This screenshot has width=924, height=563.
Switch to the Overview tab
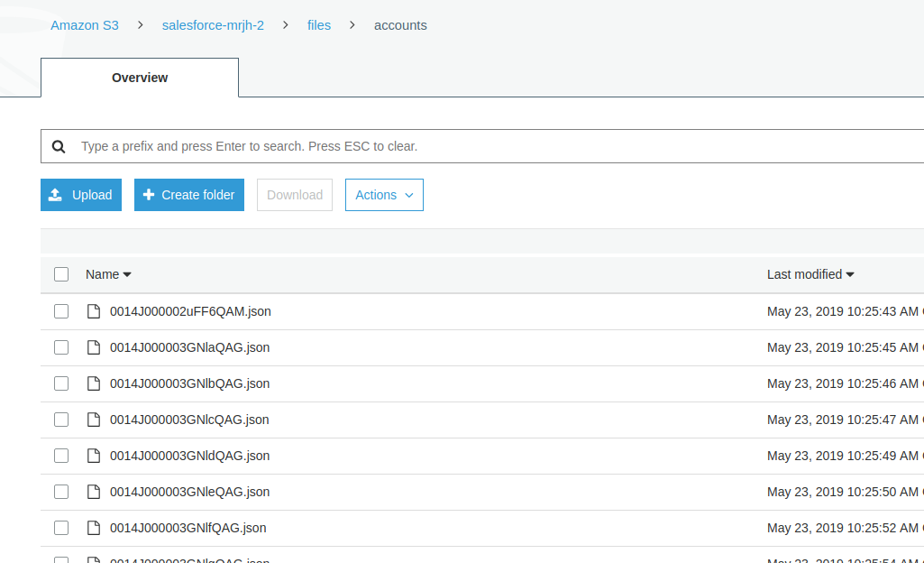coord(139,78)
